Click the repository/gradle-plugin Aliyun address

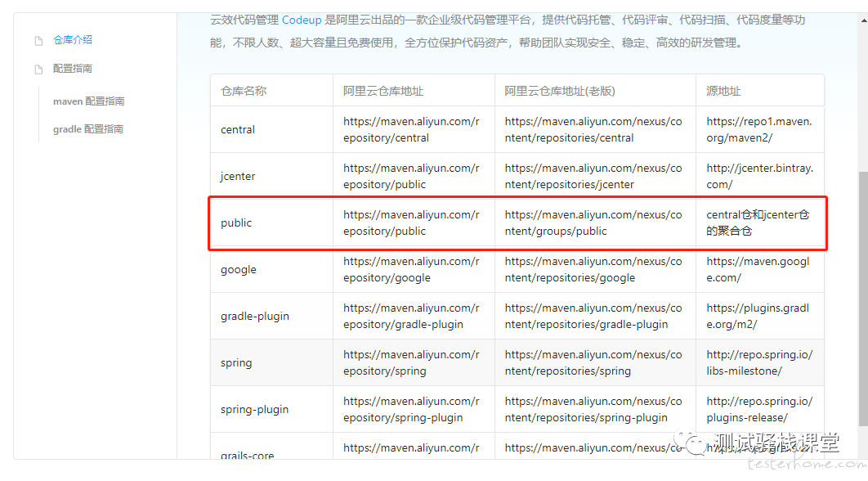[x=411, y=316]
